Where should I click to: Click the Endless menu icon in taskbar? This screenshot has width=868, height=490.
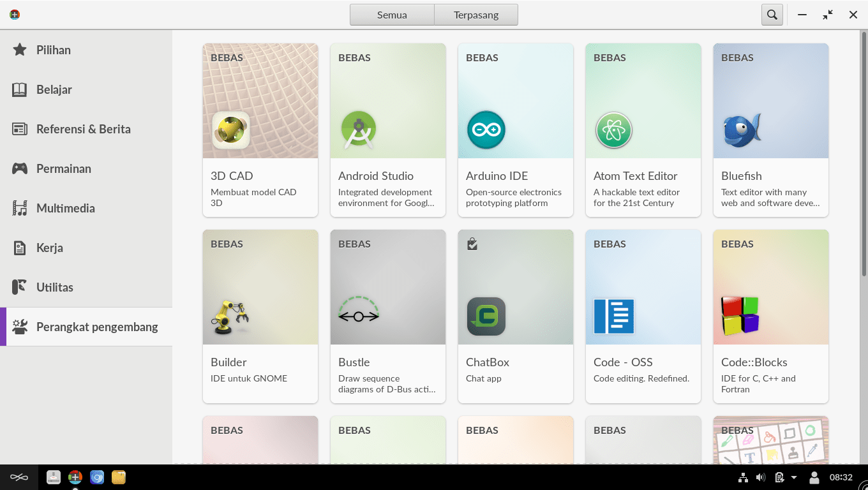pyautogui.click(x=19, y=477)
